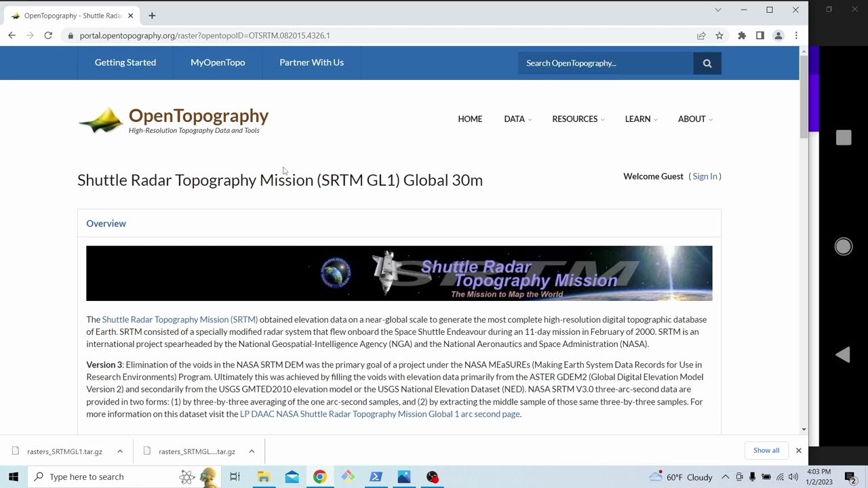This screenshot has width=868, height=488.
Task: Open Getting Started menu item
Action: (125, 62)
